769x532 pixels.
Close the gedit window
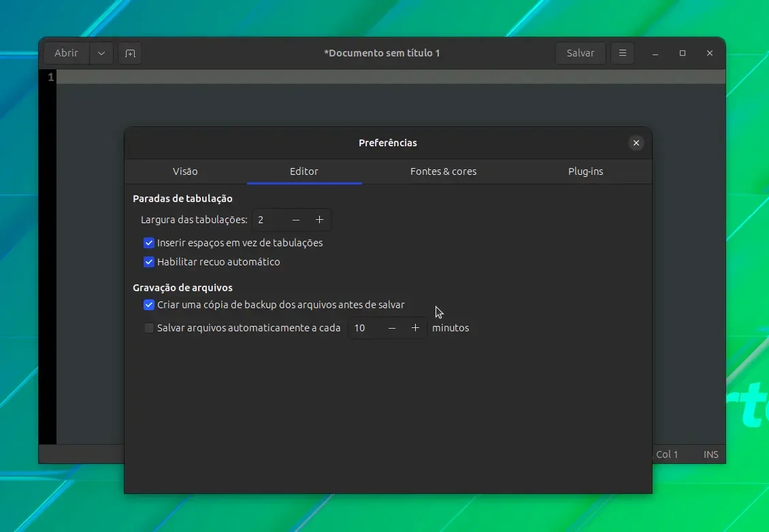click(710, 53)
